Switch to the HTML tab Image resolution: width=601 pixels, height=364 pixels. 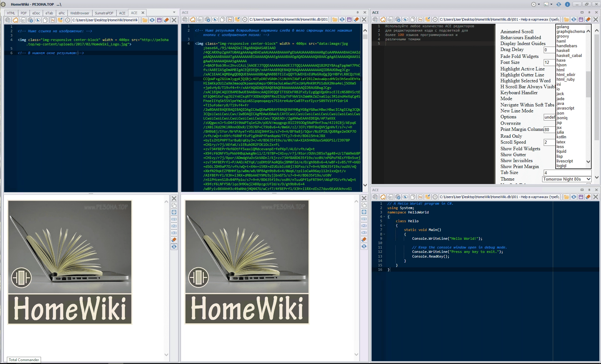[x=11, y=13]
